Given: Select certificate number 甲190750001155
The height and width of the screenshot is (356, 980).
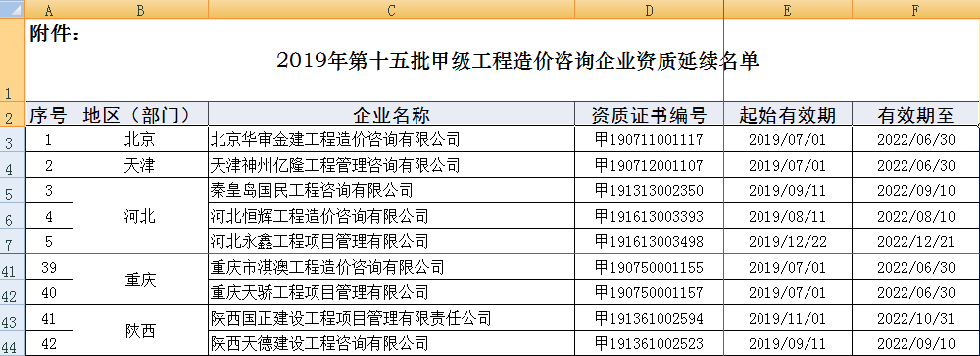Looking at the screenshot, I should 650,267.
